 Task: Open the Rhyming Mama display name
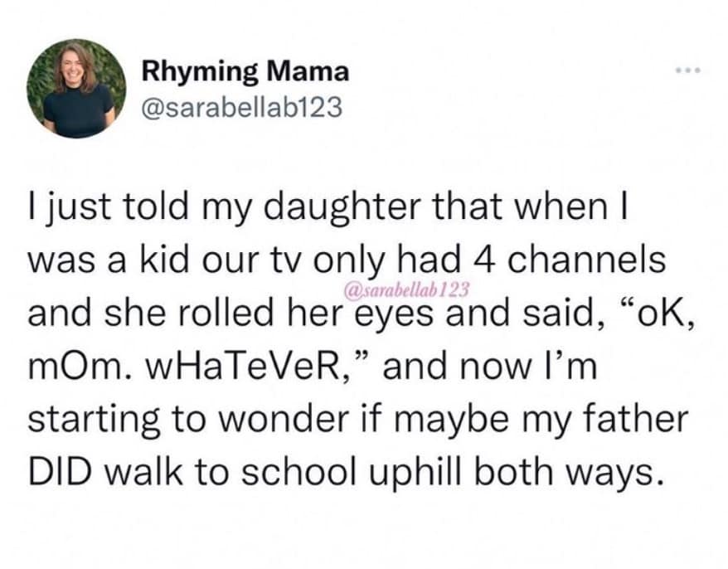click(x=245, y=72)
